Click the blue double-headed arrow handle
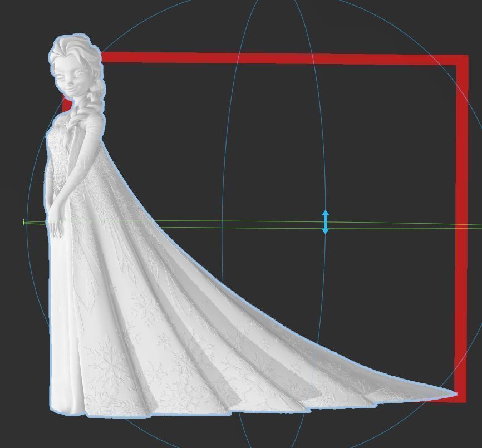482x448 pixels. click(x=325, y=222)
